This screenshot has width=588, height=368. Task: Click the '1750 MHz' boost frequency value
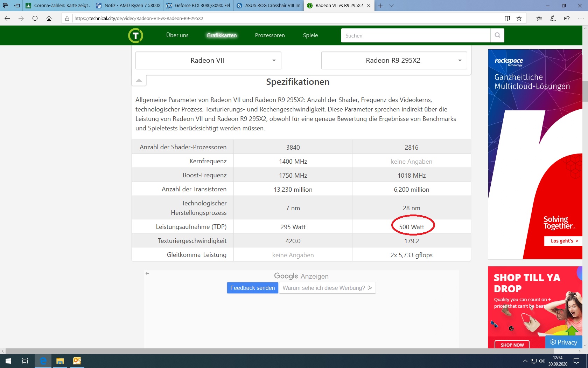[293, 176]
